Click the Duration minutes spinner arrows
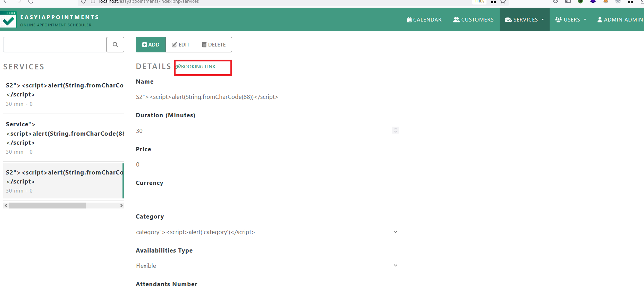 [395, 130]
